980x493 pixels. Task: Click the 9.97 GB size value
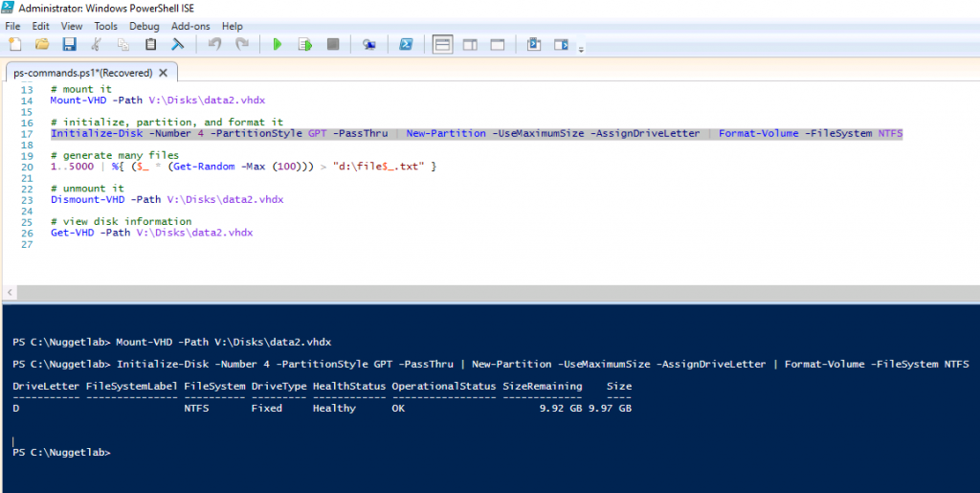coord(610,408)
